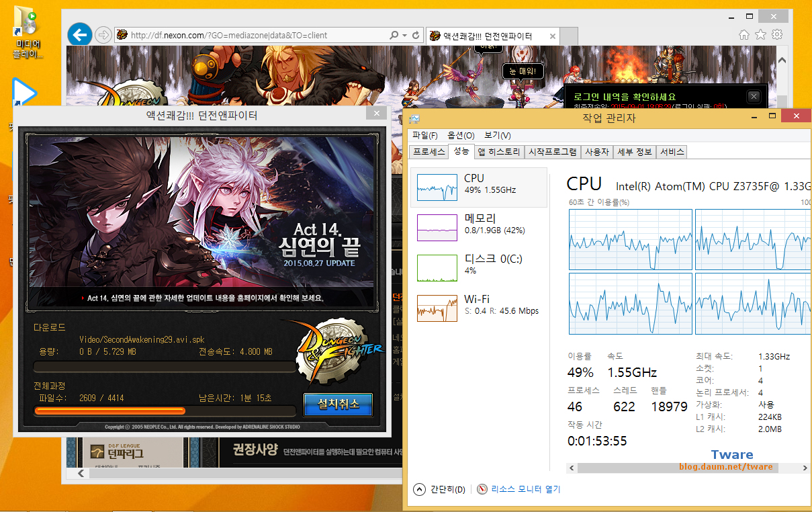Click the Internet Explorer home icon

(744, 34)
